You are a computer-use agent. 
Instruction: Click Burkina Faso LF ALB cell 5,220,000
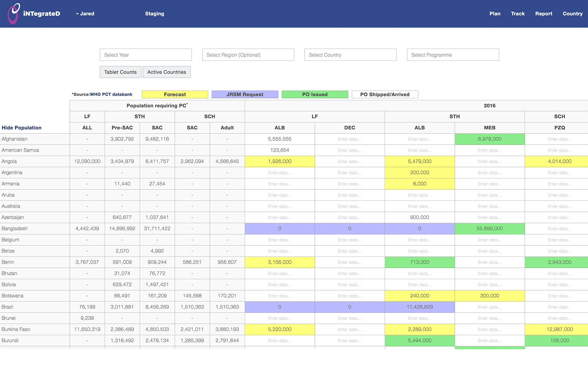[280, 329]
